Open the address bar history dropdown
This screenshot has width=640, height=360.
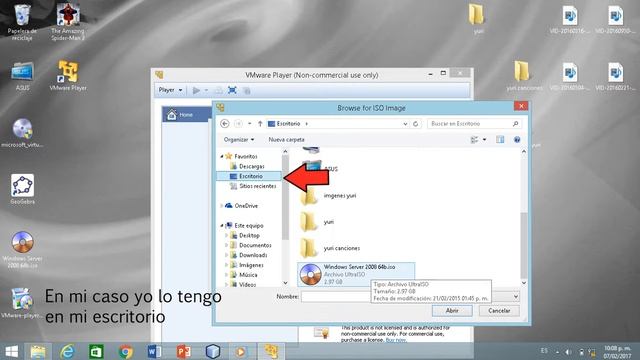pos(405,124)
